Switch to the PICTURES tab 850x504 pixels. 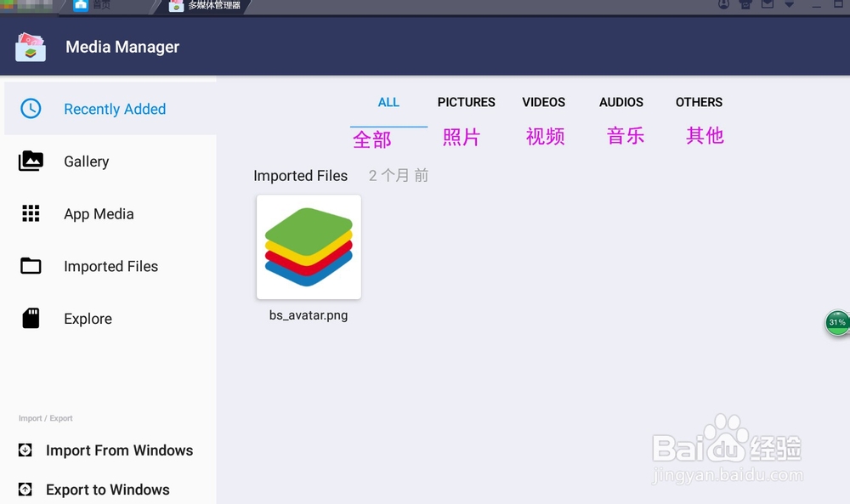[x=466, y=102]
